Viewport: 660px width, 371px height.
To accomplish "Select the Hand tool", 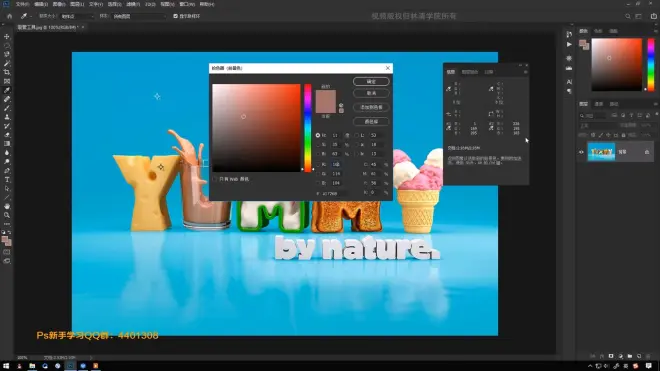I will coord(7,206).
